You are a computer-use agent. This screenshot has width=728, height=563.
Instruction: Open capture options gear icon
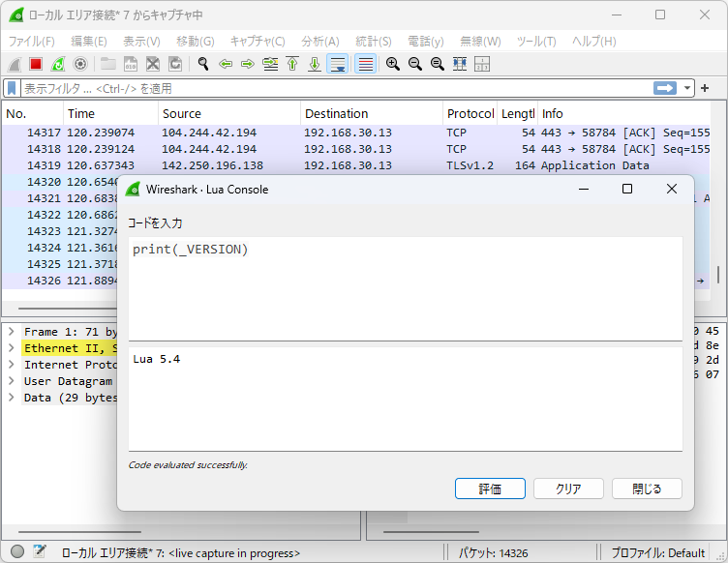point(80,64)
